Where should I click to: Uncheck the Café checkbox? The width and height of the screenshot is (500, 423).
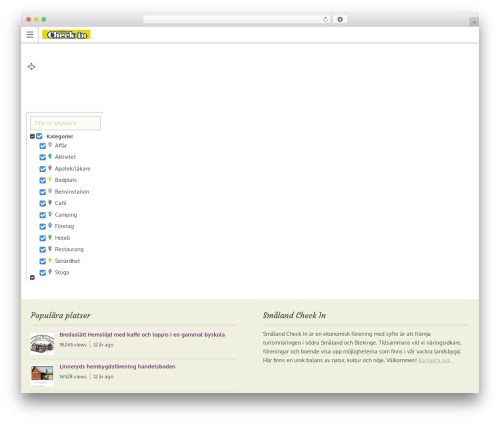[43, 203]
